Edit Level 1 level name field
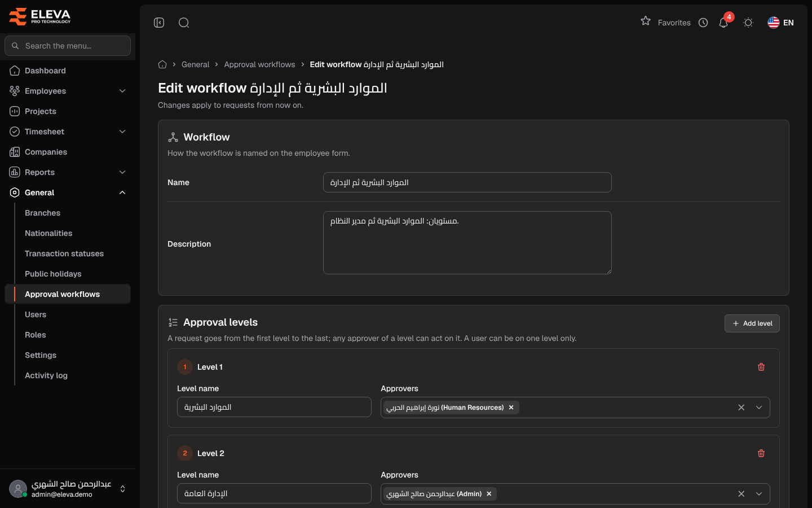The height and width of the screenshot is (508, 812). [x=274, y=407]
